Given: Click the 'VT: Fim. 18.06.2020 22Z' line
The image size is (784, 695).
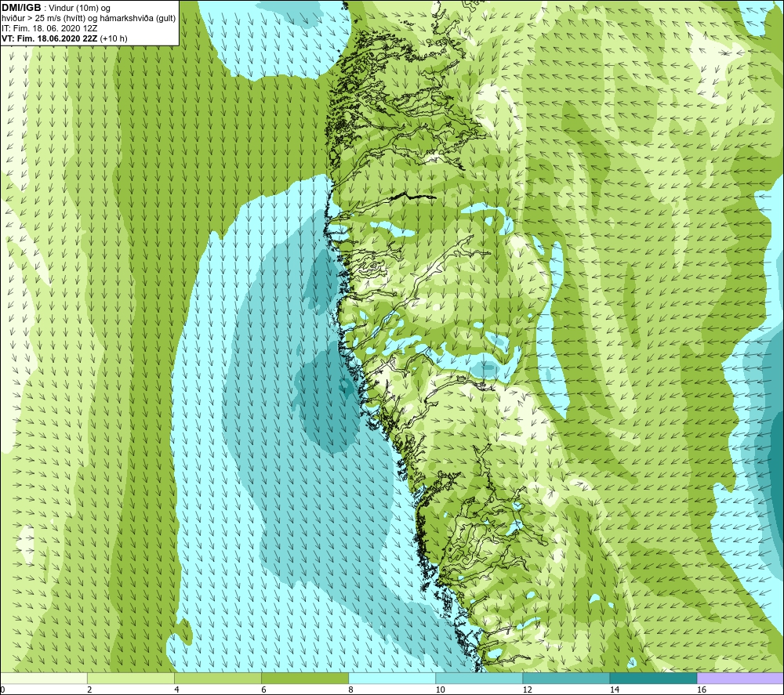Looking at the screenshot, I should click(x=50, y=38).
